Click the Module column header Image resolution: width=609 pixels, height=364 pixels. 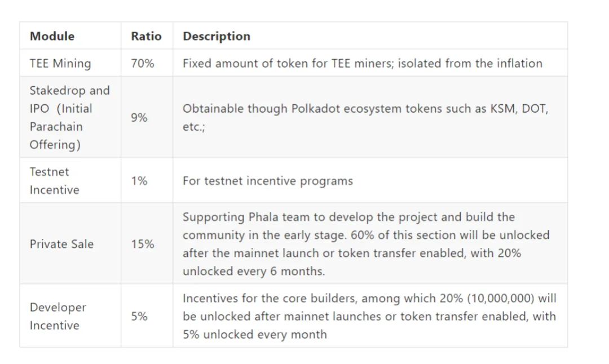(x=70, y=35)
